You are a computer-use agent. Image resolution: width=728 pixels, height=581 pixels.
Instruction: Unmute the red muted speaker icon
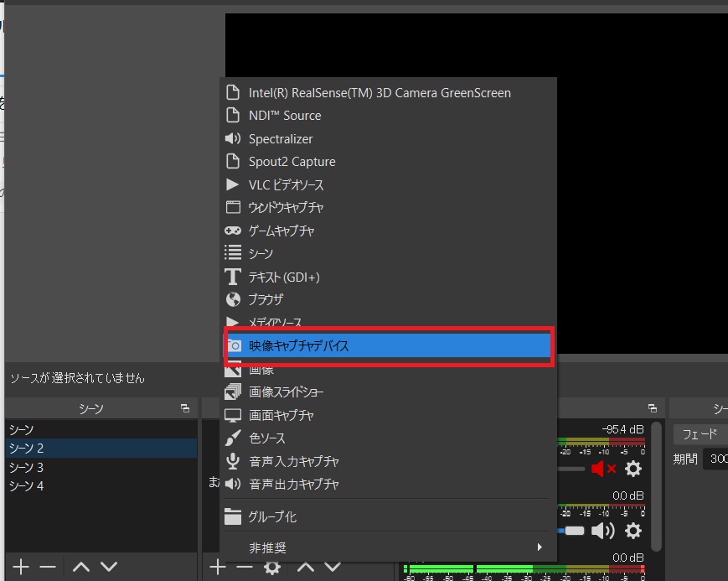tap(603, 469)
